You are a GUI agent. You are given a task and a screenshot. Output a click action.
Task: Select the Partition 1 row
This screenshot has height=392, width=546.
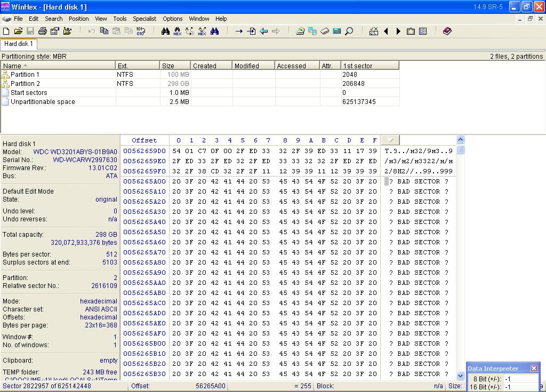pos(200,75)
